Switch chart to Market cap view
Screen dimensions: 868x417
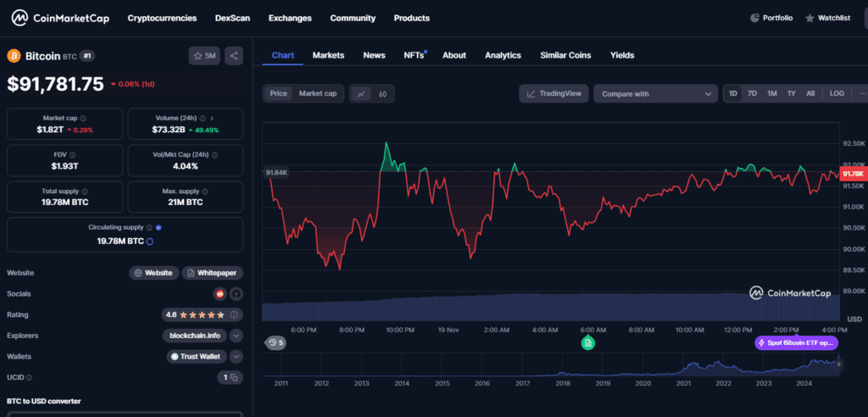pos(318,93)
